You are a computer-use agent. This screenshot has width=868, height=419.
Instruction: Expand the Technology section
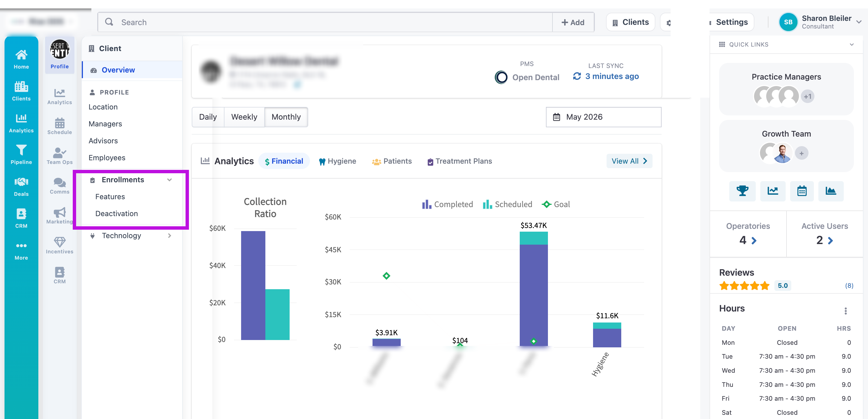tap(169, 236)
